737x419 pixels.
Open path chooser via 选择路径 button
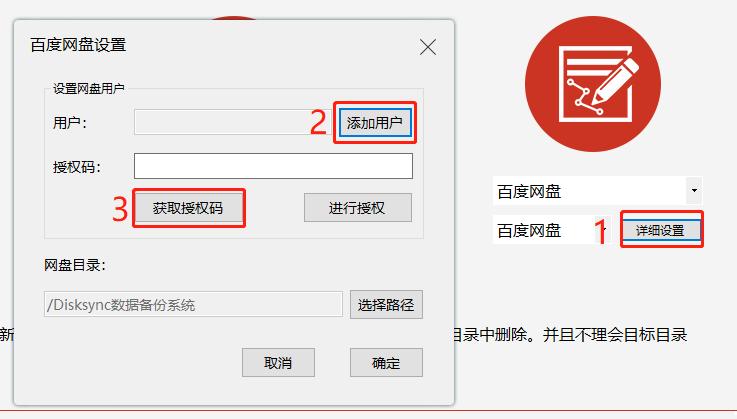pyautogui.click(x=386, y=305)
